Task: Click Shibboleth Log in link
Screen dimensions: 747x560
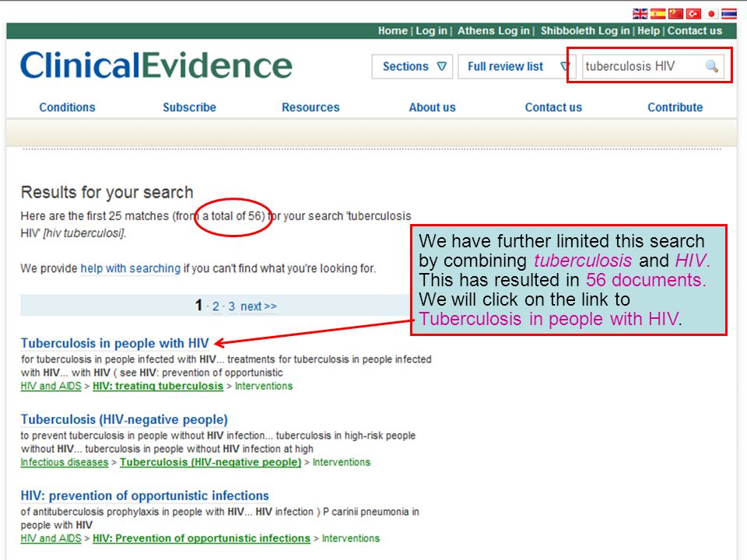Action: click(x=585, y=31)
